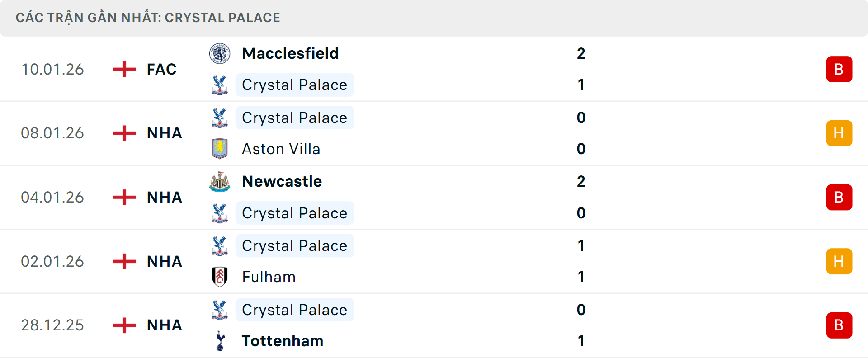868x358 pixels.
Task: Click the NHA competition label for Fulham match
Action: point(164,261)
